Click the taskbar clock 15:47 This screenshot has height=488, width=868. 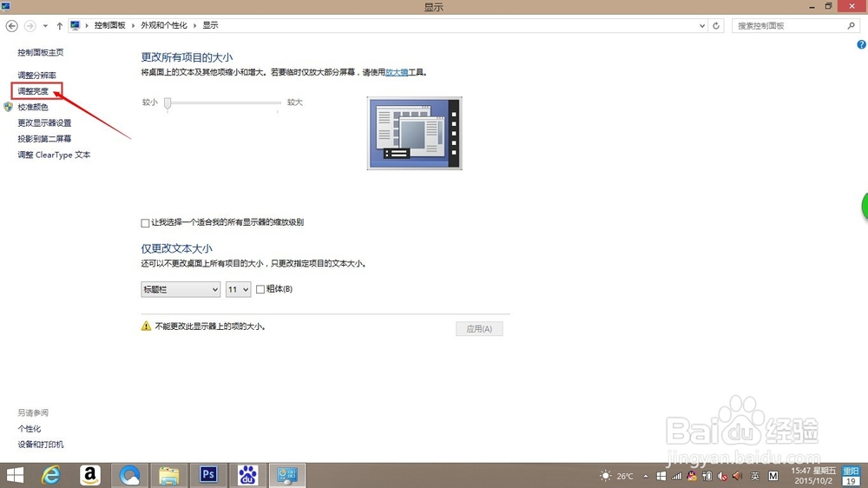813,475
